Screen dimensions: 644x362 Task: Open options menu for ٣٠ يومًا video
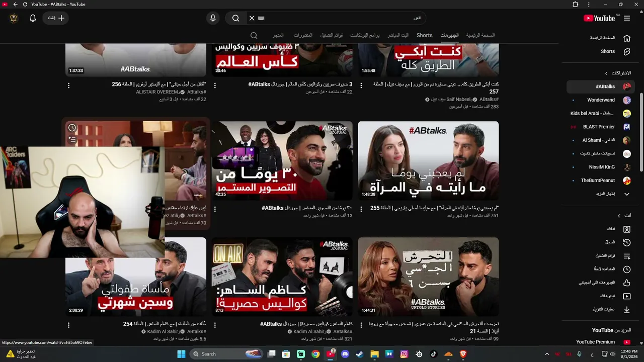coord(215,209)
